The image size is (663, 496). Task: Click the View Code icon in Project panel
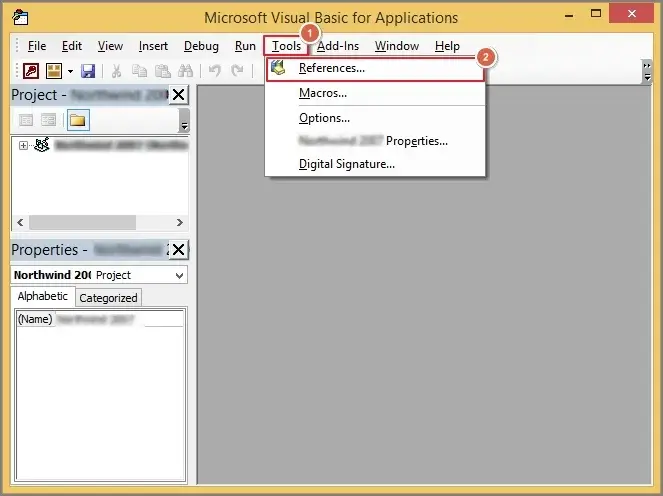[x=26, y=120]
